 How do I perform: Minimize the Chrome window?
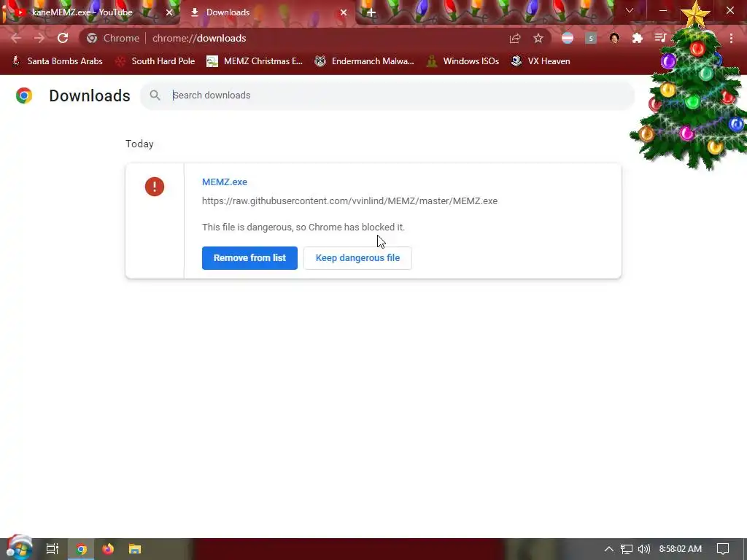click(663, 10)
